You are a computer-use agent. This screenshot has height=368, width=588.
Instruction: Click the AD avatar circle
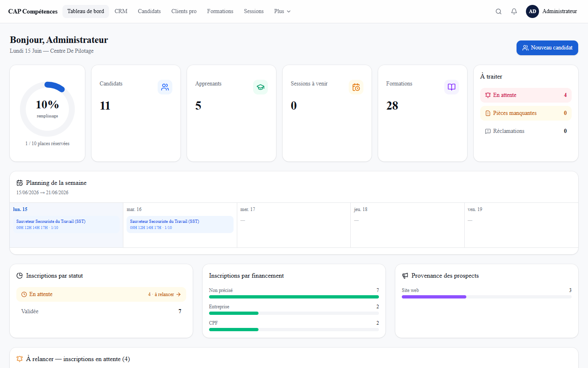pos(532,11)
